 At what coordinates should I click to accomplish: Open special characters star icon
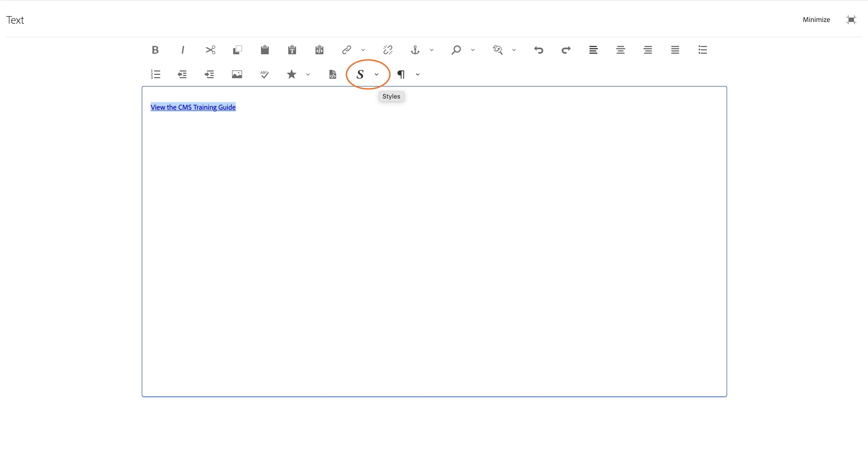[x=291, y=74]
